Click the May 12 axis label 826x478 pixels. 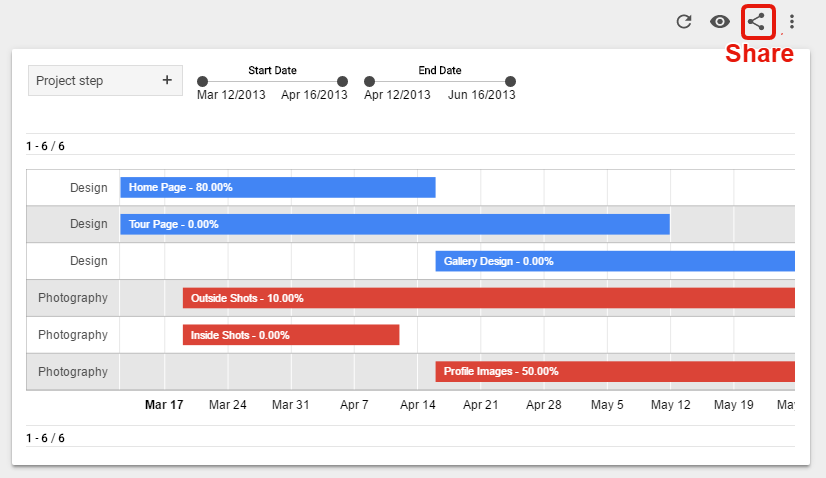(670, 405)
